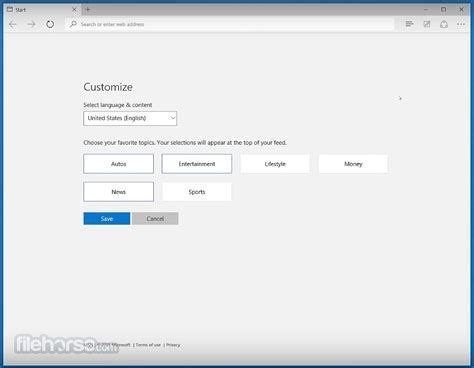Open the More actions ellipsis menu
The width and height of the screenshot is (474, 368).
pos(461,24)
